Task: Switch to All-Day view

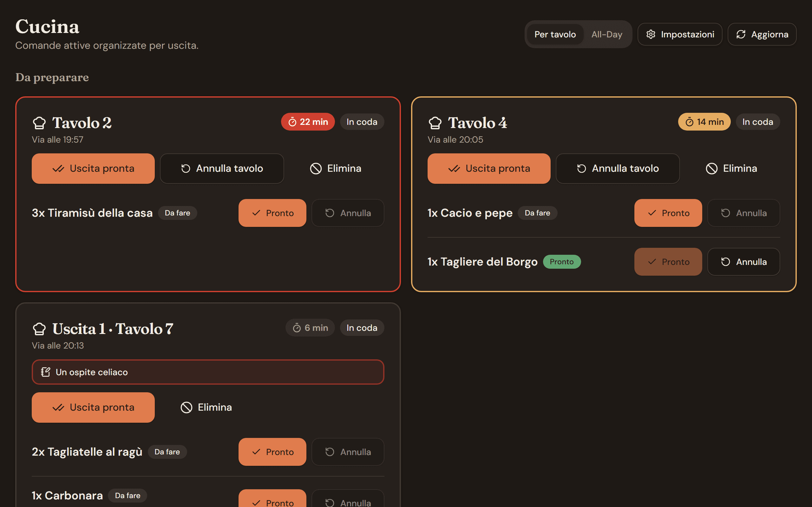Action: (607, 34)
